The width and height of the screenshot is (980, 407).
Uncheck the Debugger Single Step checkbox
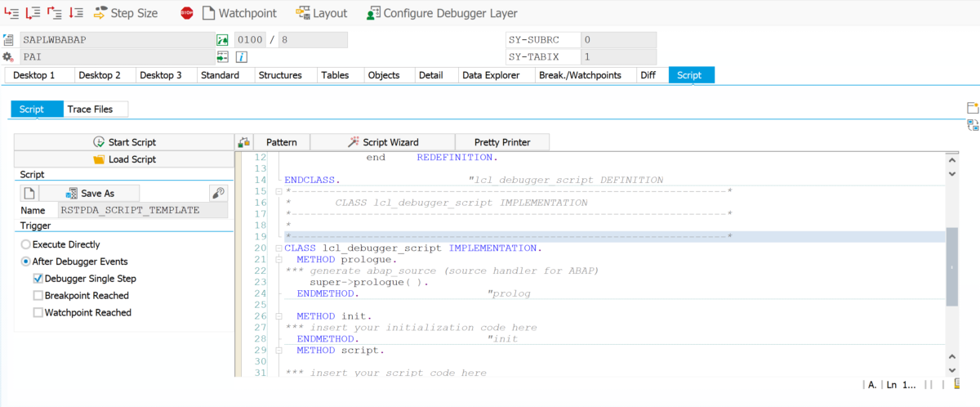pos(38,279)
